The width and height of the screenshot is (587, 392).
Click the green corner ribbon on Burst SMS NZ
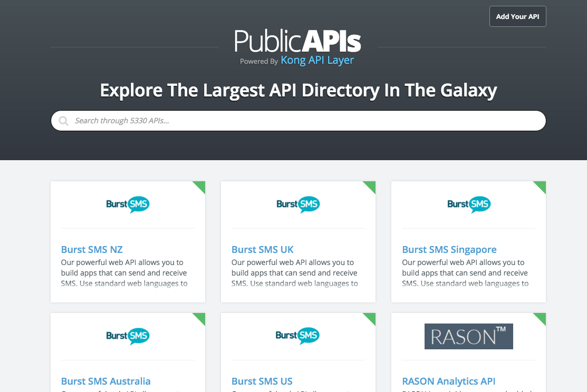tap(200, 187)
